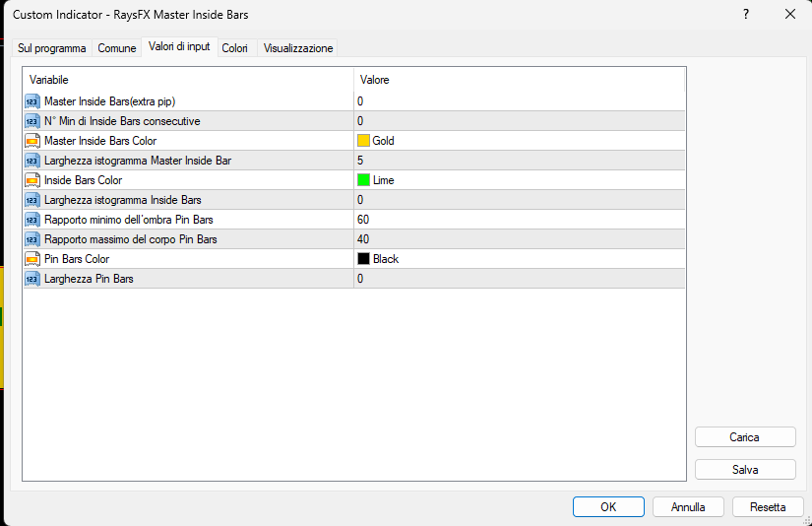The image size is (812, 526).
Task: Close the Custom Indicator dialog
Action: click(790, 14)
